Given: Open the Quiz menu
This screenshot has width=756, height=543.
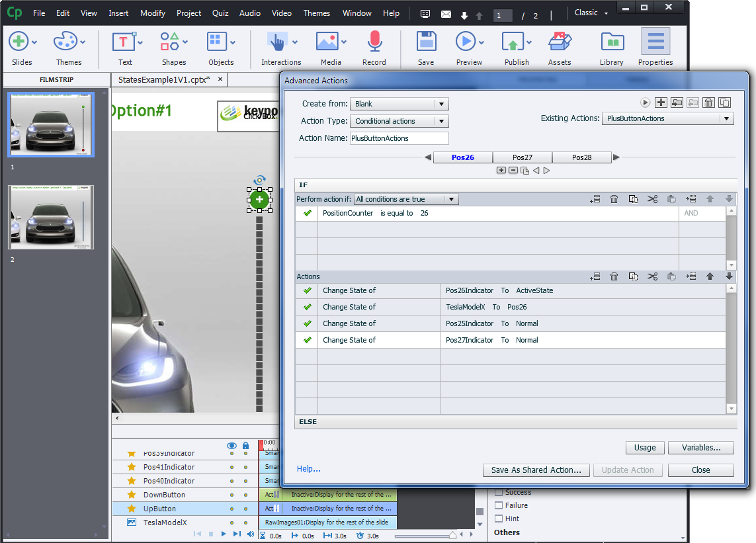Looking at the screenshot, I should coord(220,13).
